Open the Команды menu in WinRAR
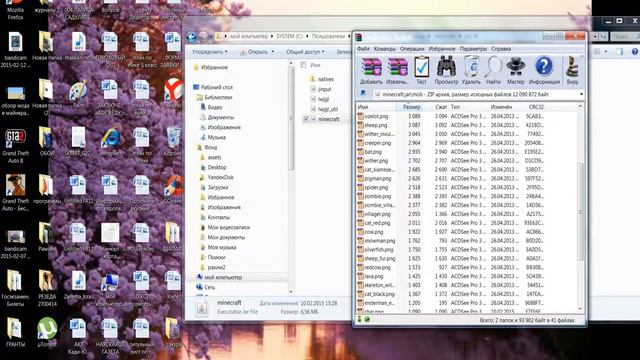The height and width of the screenshot is (360, 640). coord(384,49)
